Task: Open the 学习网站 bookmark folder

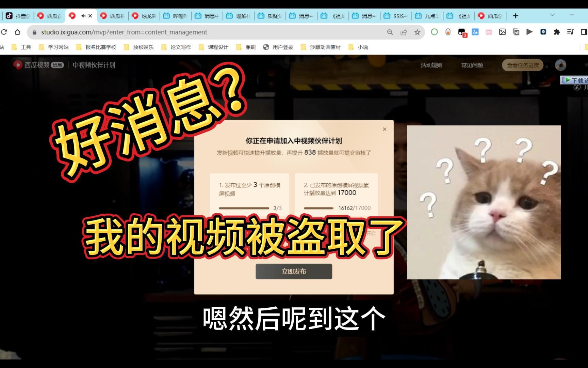Action: pos(54,47)
